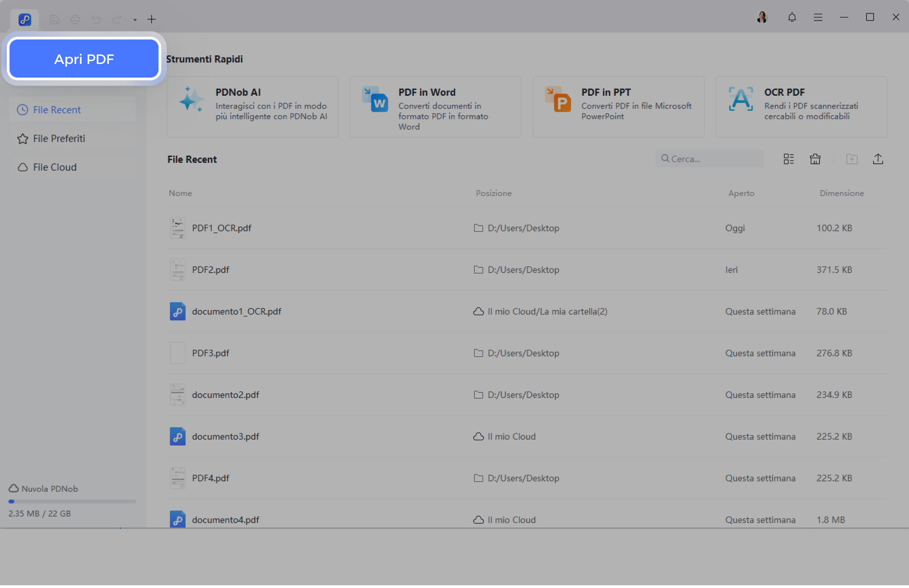The image size is (909, 588).
Task: Click the upload icon
Action: [878, 159]
